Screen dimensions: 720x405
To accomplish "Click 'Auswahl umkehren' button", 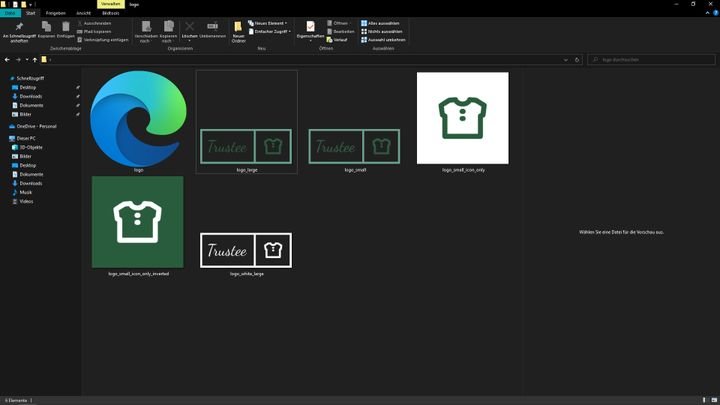I will (x=385, y=39).
